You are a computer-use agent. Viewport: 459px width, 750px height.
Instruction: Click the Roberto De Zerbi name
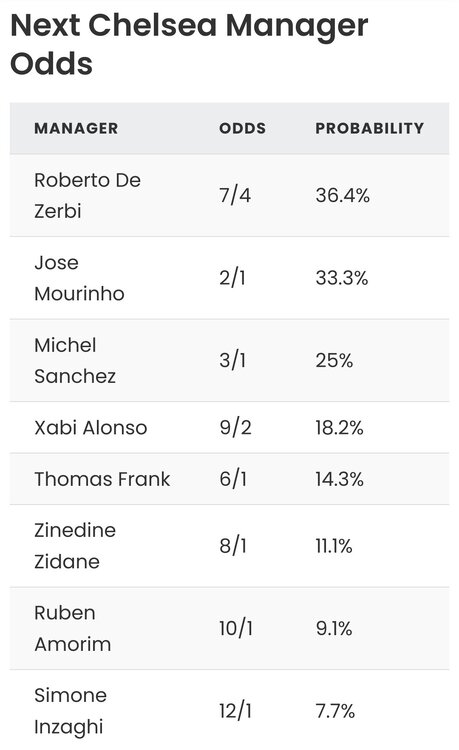tap(87, 195)
